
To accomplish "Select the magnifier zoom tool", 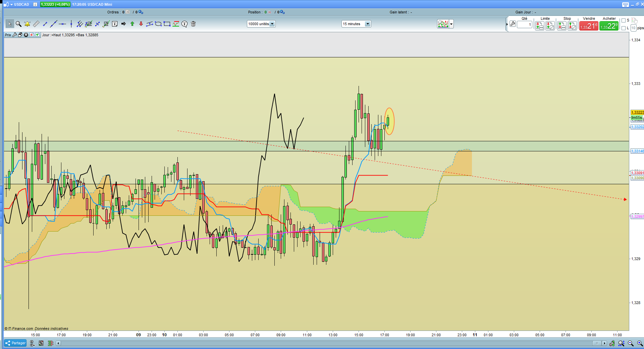I will 18,24.
